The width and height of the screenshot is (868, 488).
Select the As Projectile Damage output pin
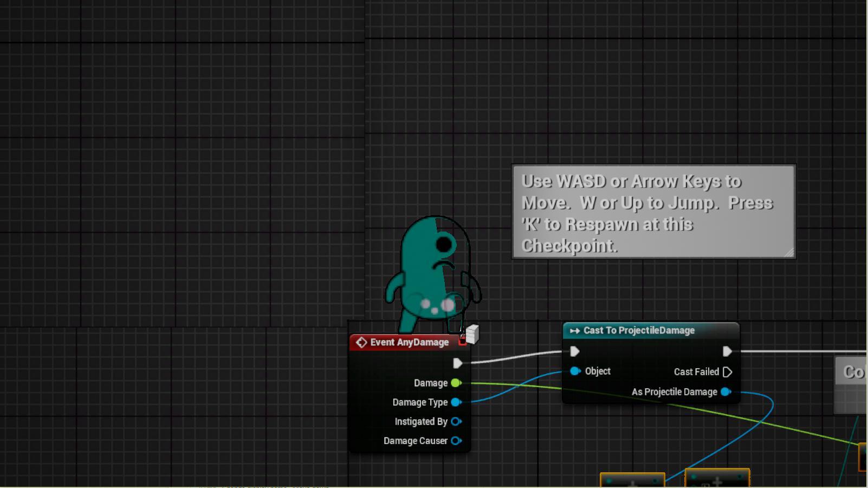pyautogui.click(x=726, y=392)
